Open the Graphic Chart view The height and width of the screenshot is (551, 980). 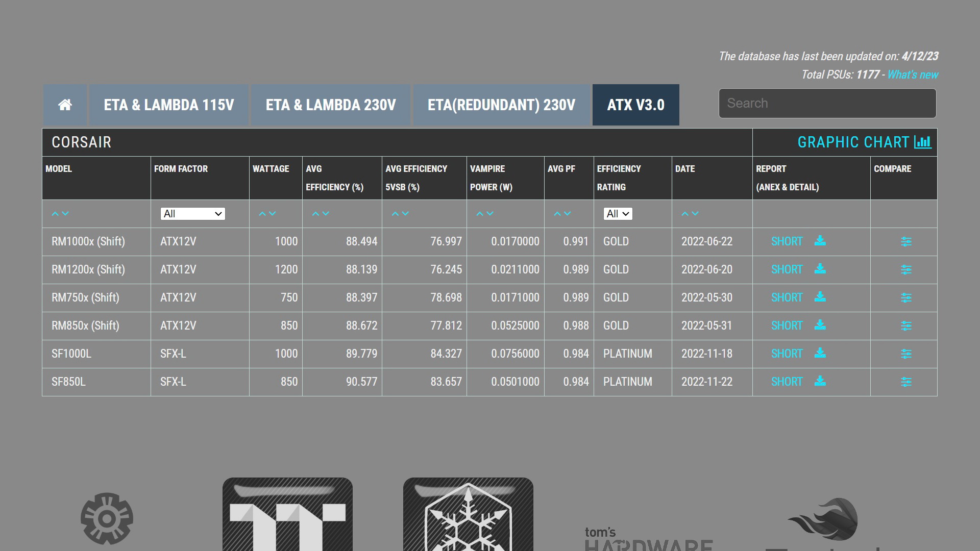[864, 142]
